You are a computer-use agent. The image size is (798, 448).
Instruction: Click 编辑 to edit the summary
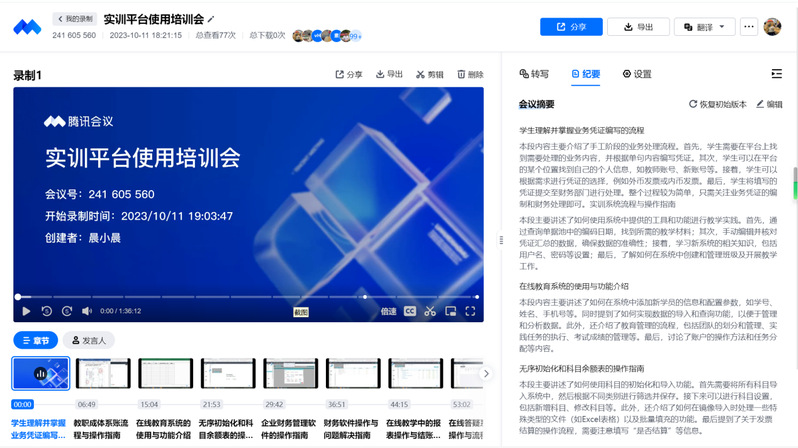(x=769, y=104)
